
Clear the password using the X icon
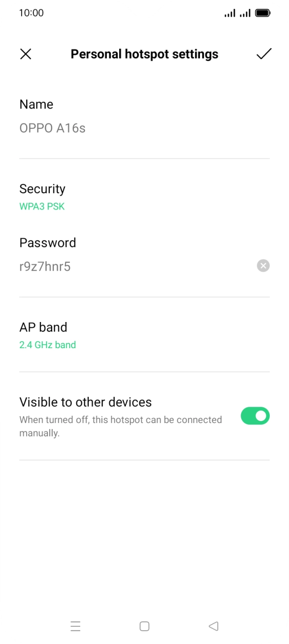(263, 266)
